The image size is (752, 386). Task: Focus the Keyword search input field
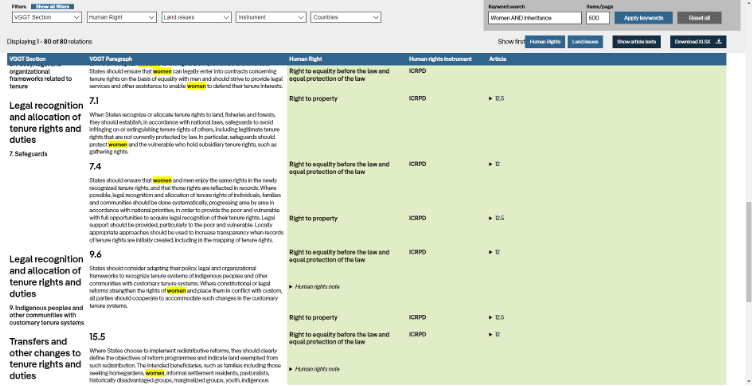pos(535,18)
